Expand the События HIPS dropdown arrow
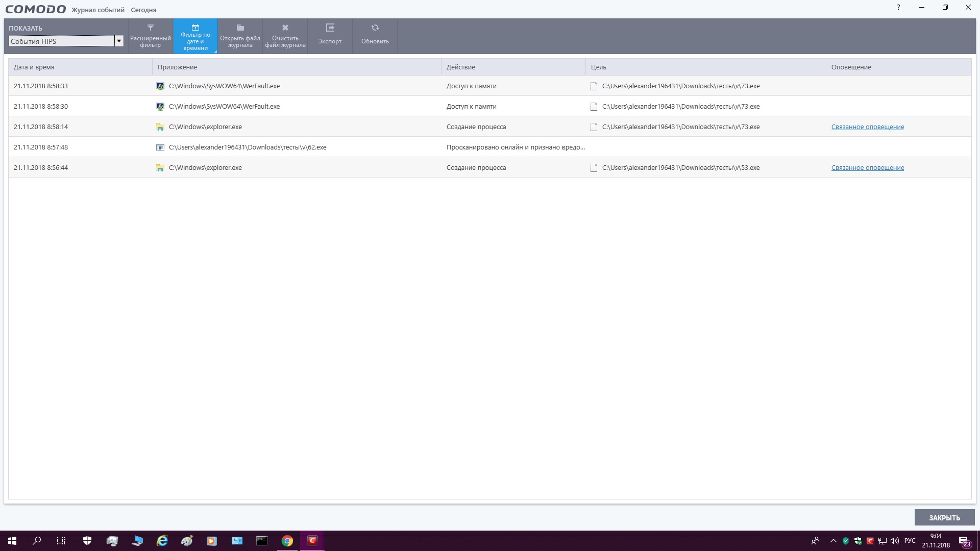Screen dimensions: 980x551 119,41
